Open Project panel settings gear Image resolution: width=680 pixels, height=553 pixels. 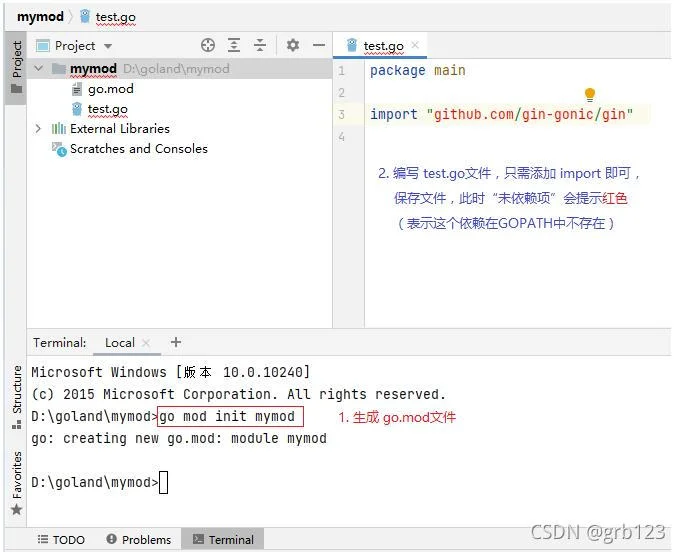tap(293, 45)
